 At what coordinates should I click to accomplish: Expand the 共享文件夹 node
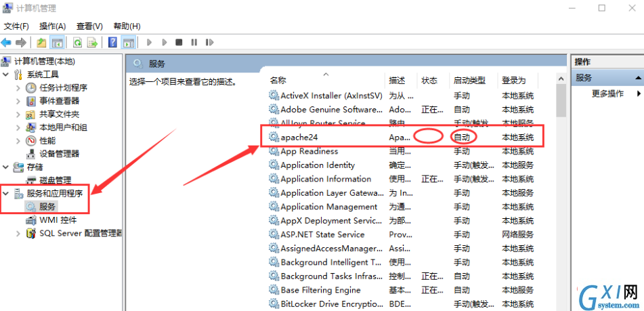18,115
